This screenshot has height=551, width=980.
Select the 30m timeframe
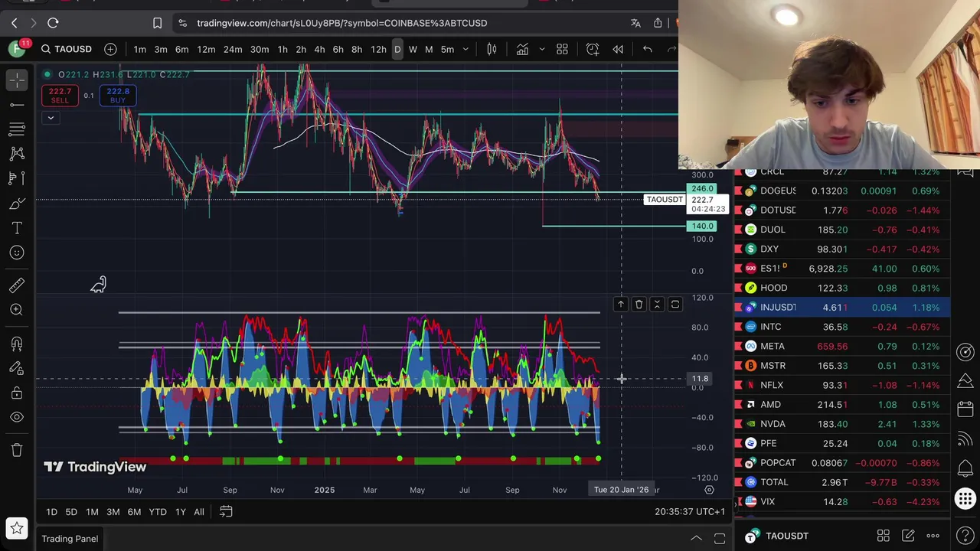[260, 49]
